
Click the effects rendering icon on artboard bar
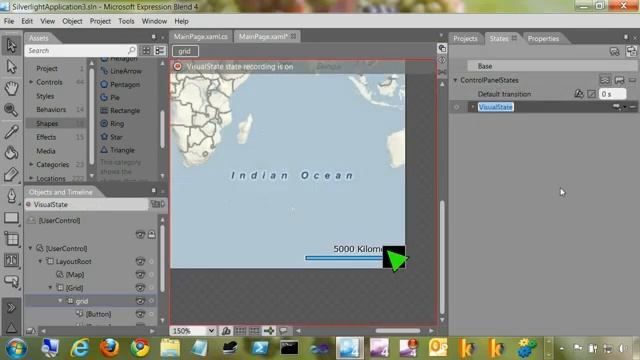(x=225, y=331)
